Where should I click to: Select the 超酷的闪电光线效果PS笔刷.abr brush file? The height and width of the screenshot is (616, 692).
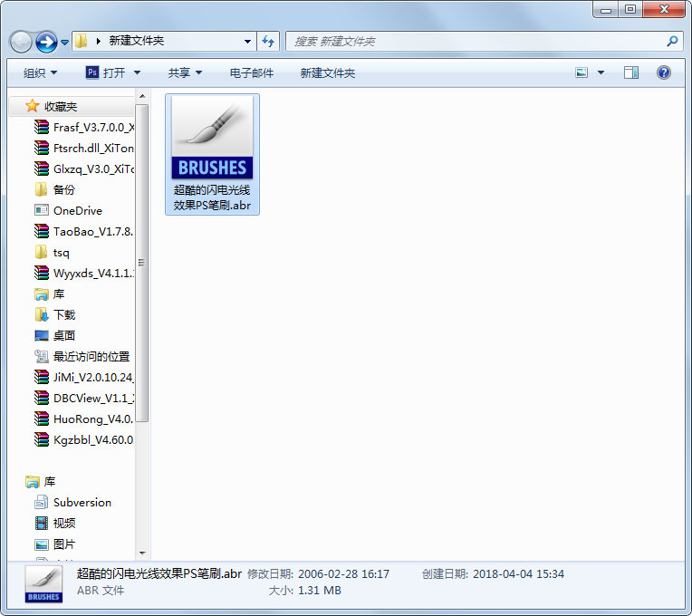tap(212, 154)
